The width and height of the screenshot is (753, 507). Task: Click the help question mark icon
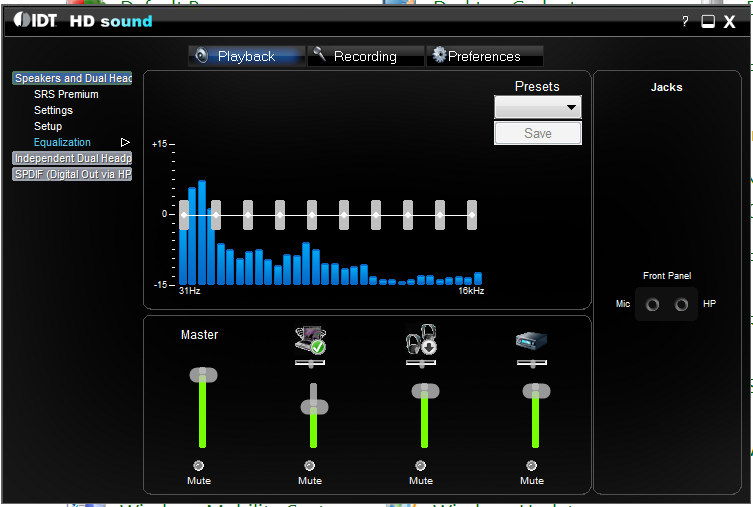tap(685, 21)
